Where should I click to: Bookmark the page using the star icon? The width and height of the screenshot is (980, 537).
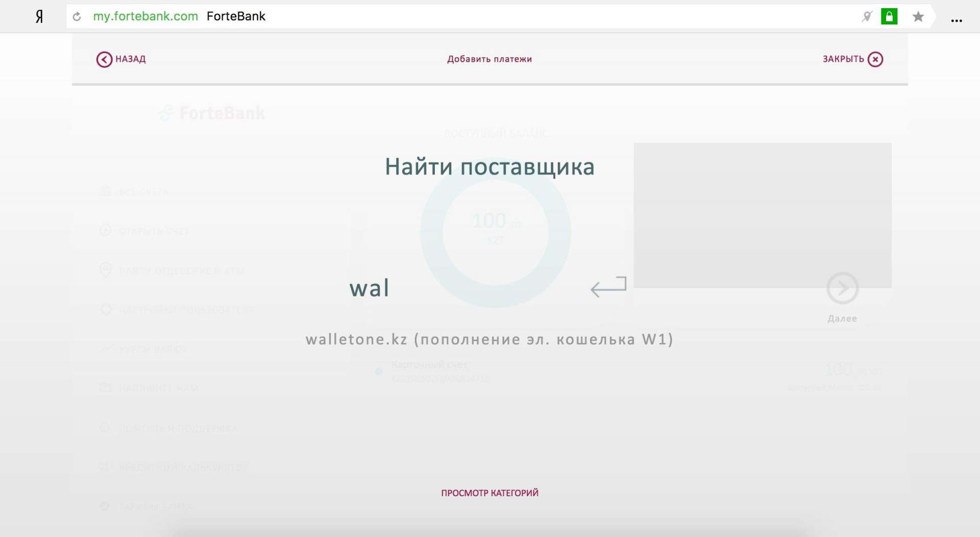(918, 17)
